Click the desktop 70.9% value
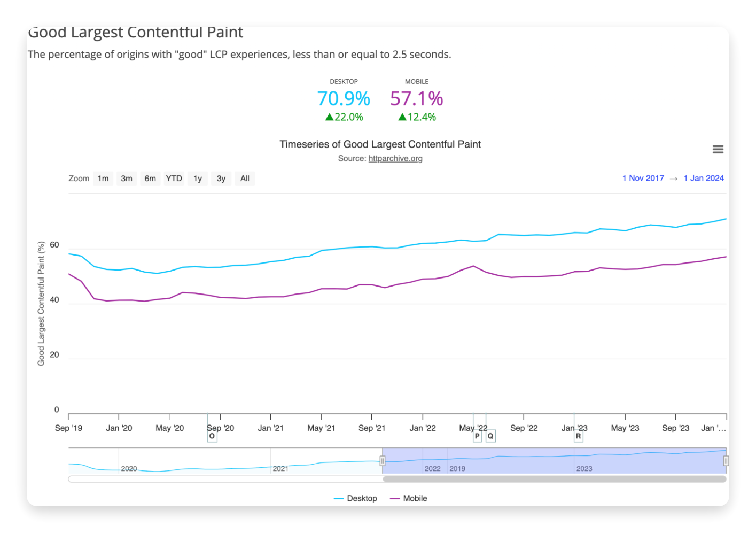Viewport: 756px width, 533px height. tap(344, 99)
